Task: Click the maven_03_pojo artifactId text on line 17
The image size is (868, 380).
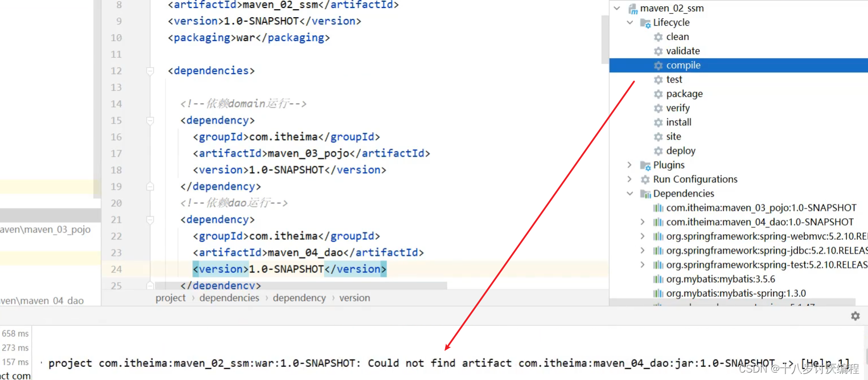Action: click(308, 154)
